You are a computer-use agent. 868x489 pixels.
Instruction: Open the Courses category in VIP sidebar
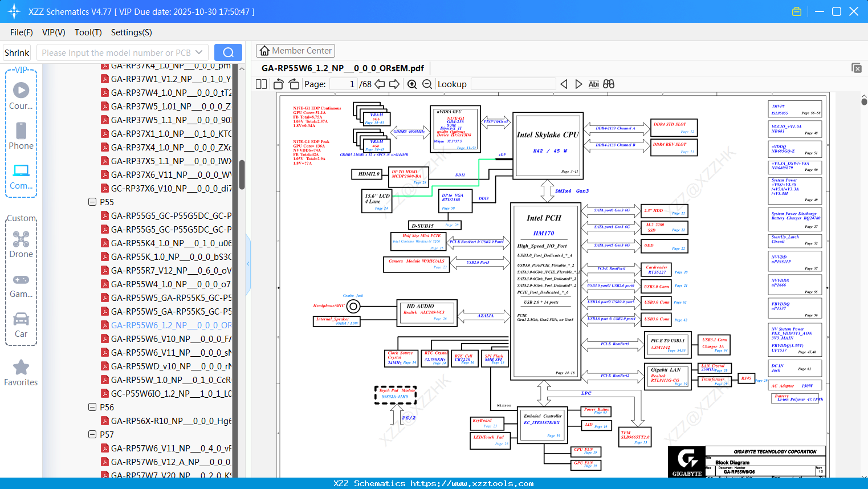pos(21,96)
